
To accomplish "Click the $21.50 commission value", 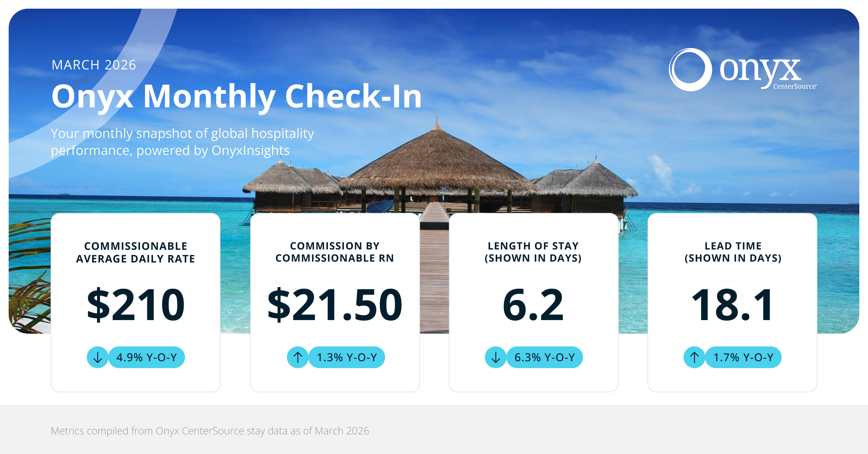I will coord(335,305).
